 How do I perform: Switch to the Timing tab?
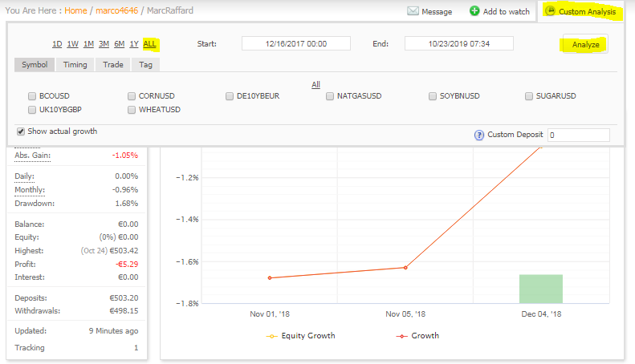(x=75, y=64)
